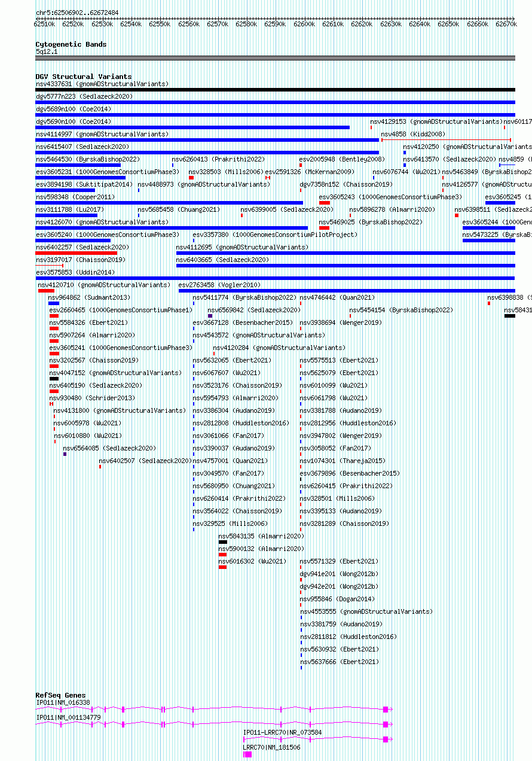Select nsv5411774 (ByrskaBishop2022) variant

tap(244, 297)
